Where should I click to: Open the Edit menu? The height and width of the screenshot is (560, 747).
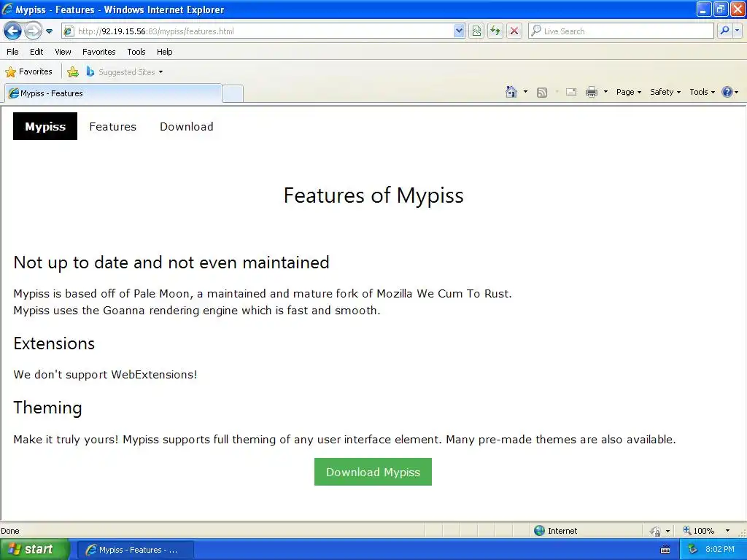pos(36,52)
